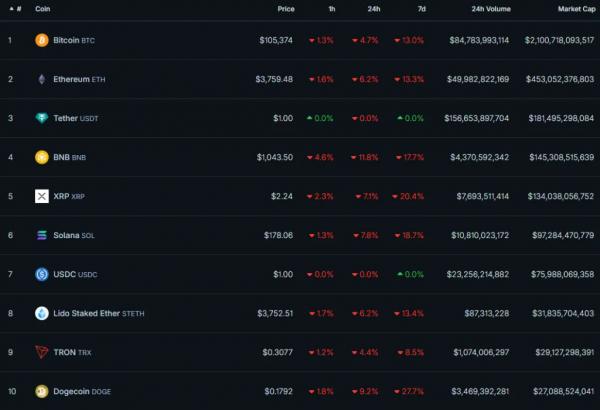Click Lido Staked Ether volume $87,313,228
Image resolution: width=600 pixels, height=410 pixels.
pyautogui.click(x=487, y=313)
